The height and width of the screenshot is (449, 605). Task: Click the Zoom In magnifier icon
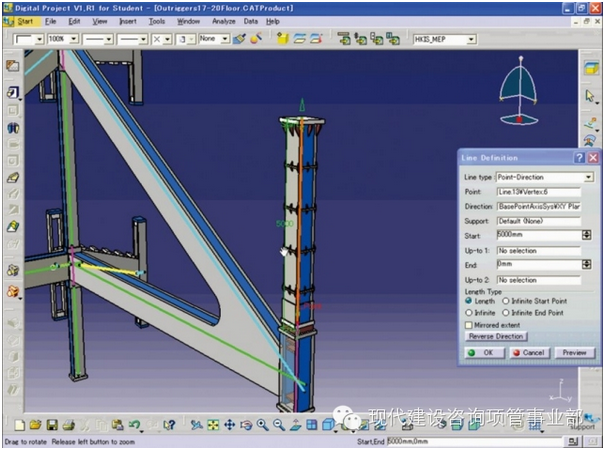point(262,425)
